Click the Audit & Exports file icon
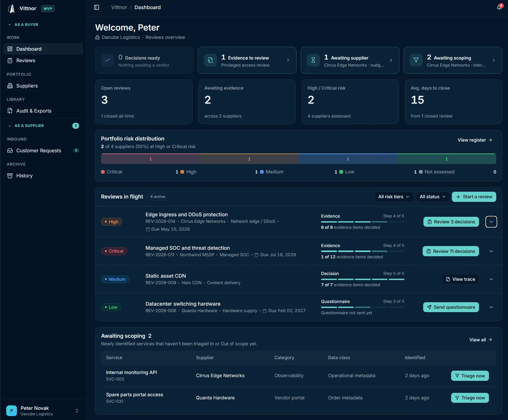The width and height of the screenshot is (508, 420). click(x=10, y=111)
